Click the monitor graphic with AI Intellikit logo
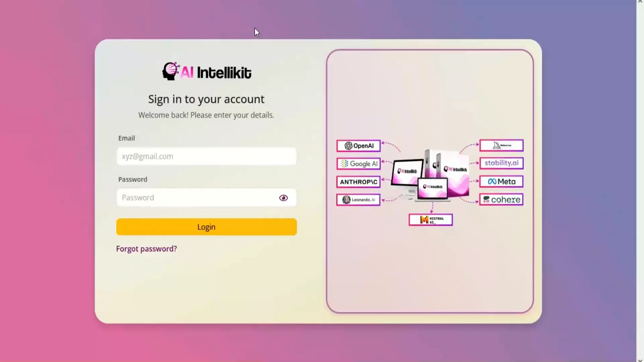 [407, 173]
